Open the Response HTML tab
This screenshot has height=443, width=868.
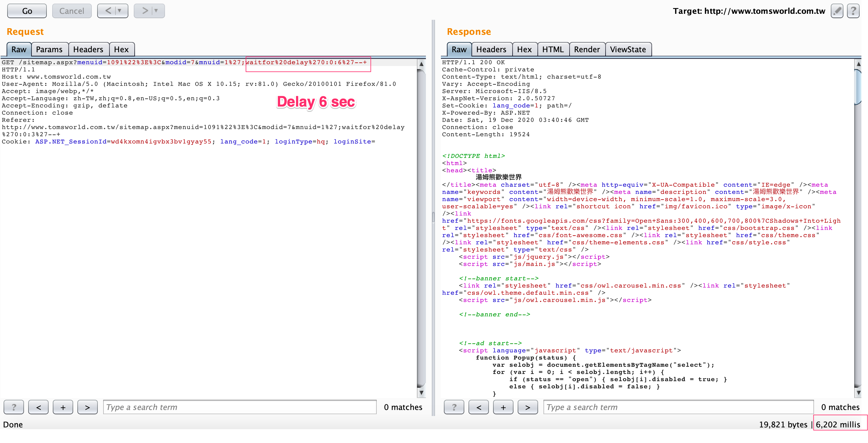(553, 49)
